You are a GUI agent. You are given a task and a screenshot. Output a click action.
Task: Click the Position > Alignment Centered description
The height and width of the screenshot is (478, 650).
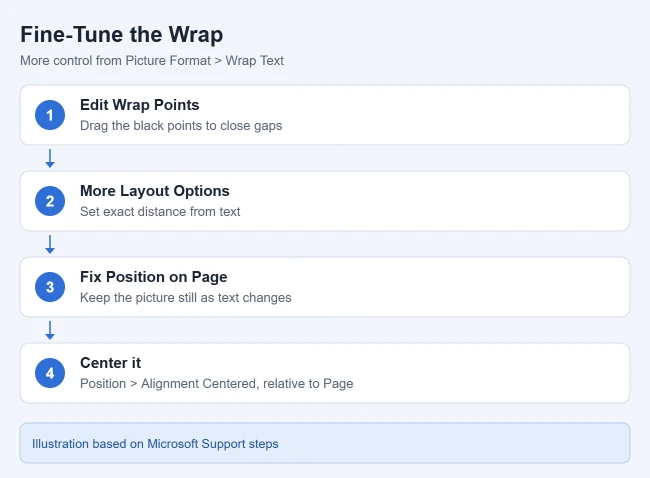pyautogui.click(x=217, y=383)
